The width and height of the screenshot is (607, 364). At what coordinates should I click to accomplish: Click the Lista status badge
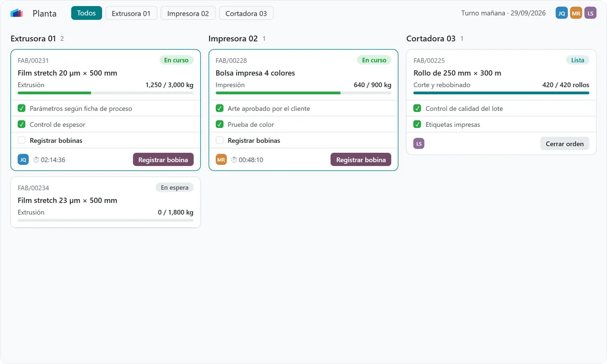point(578,60)
